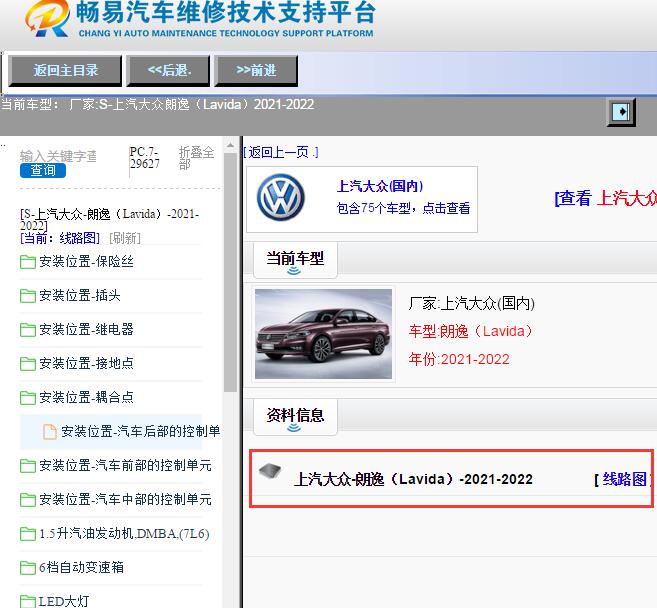Screen dimensions: 657x608
Task: Open folder icon for 1.5升汽油发动机
Action: tap(28, 534)
